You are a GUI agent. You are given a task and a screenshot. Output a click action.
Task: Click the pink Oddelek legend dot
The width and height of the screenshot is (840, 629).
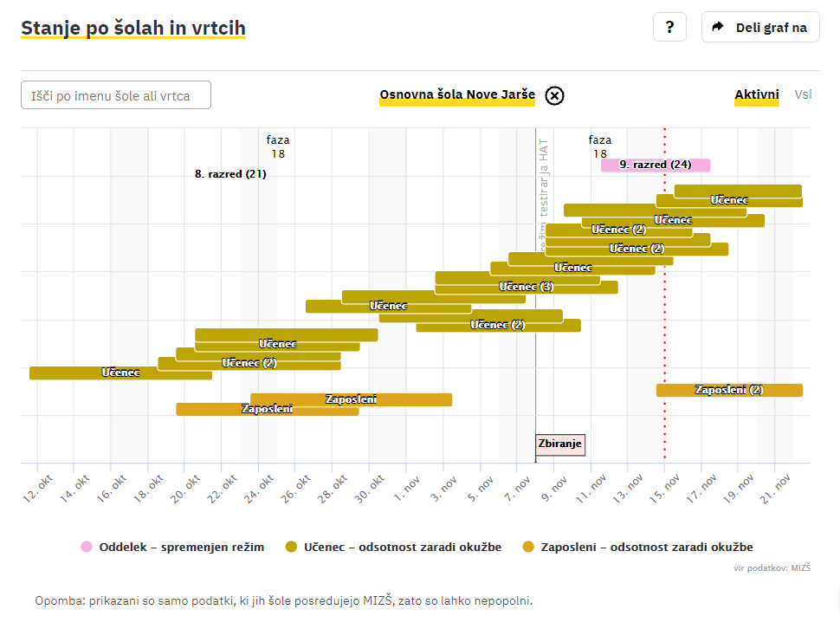pos(86,547)
